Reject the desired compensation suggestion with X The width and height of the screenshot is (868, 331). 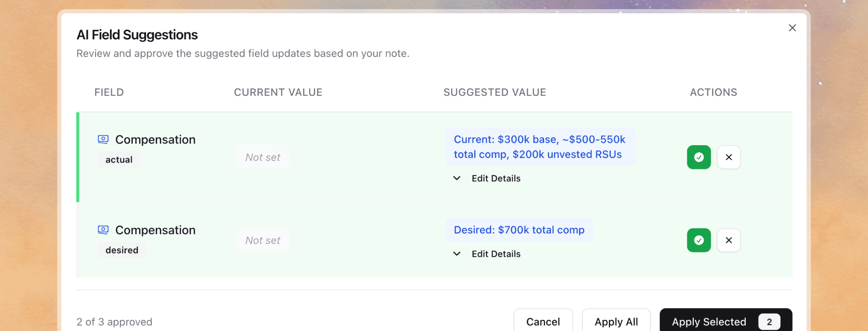click(x=729, y=240)
